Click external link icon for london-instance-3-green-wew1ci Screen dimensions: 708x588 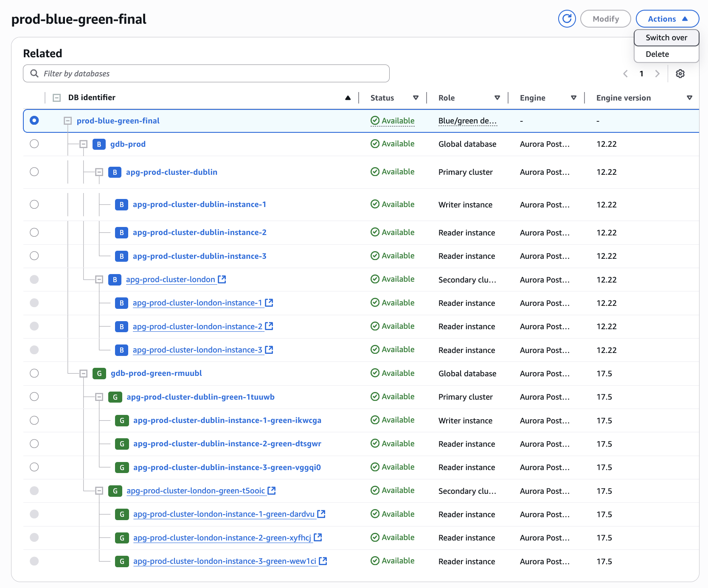[x=323, y=561]
